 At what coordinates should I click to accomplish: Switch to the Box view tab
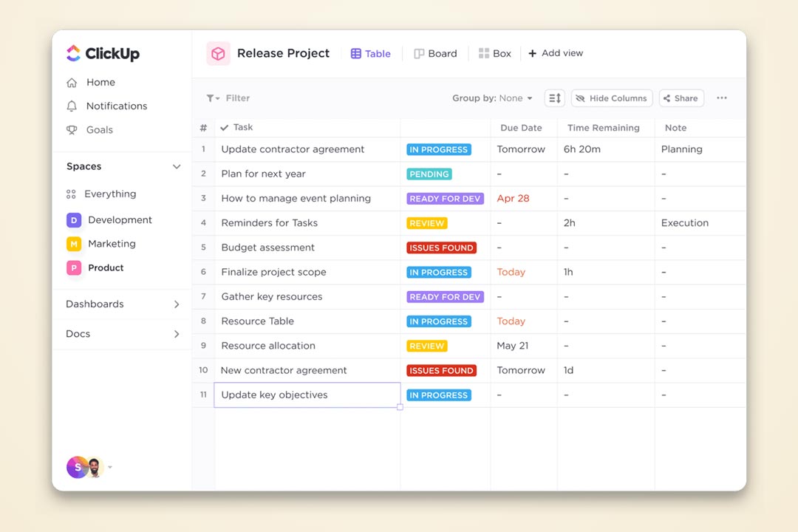(494, 53)
